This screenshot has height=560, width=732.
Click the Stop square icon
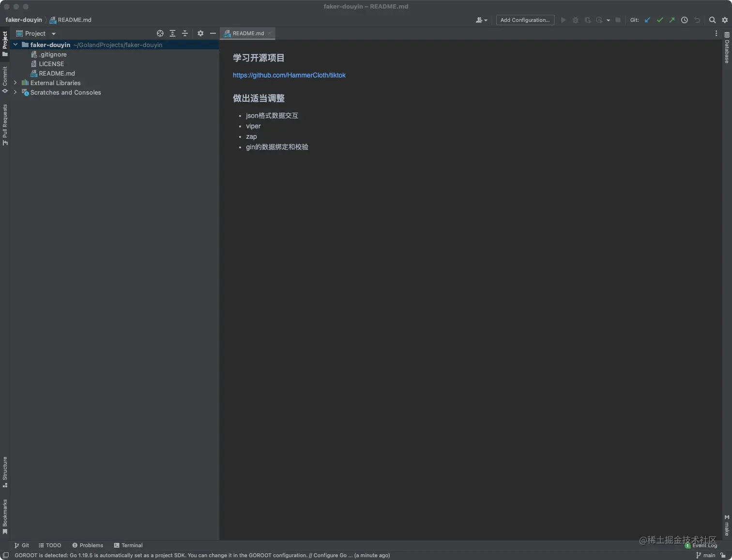click(618, 20)
